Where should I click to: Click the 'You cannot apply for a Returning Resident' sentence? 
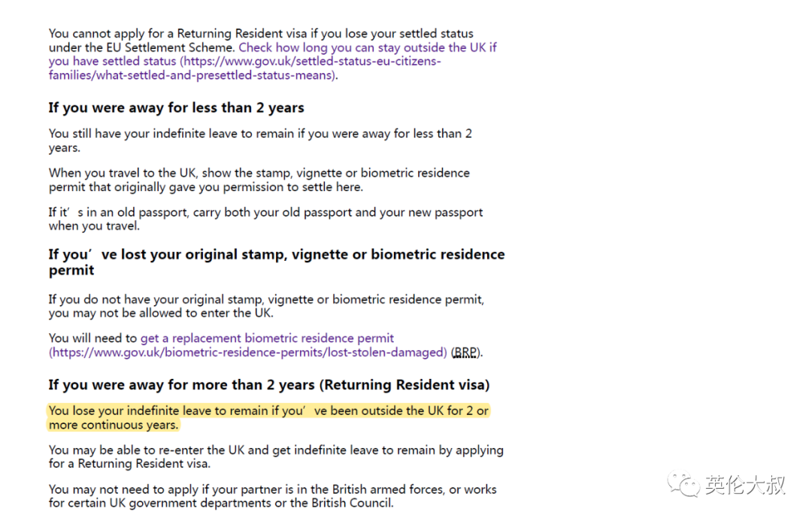click(261, 41)
